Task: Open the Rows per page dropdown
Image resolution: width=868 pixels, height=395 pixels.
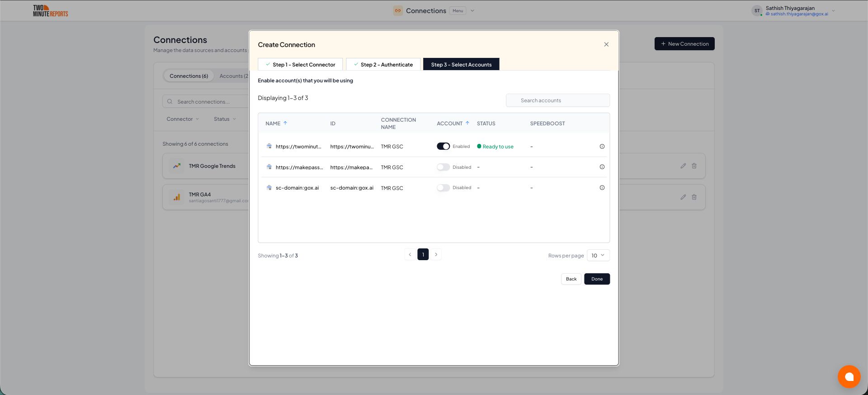Action: [x=598, y=256]
